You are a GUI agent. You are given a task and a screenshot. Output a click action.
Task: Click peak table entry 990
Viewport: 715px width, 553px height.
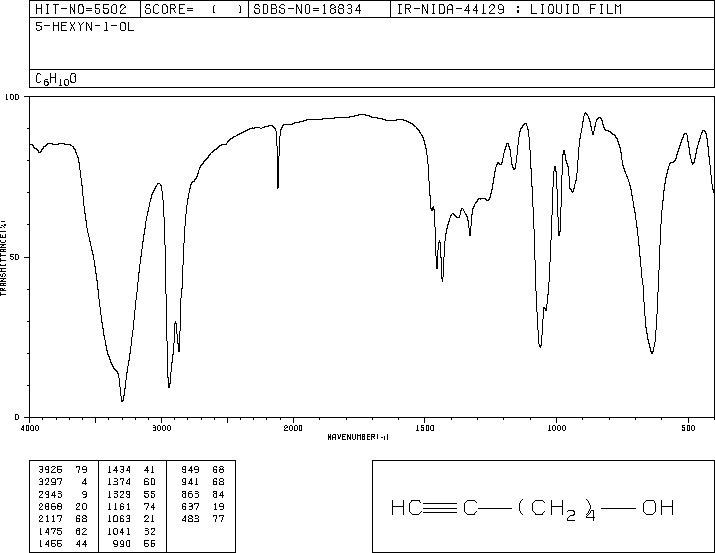coord(122,544)
